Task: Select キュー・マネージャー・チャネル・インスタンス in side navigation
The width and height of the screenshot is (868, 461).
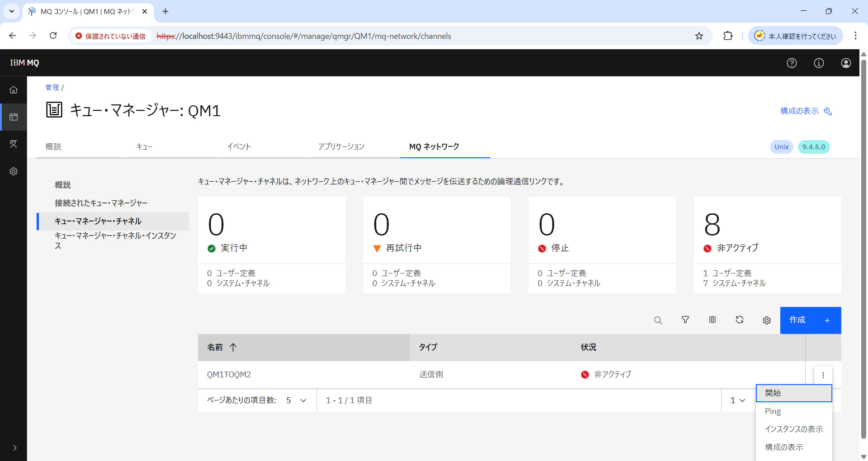Action: click(x=113, y=241)
